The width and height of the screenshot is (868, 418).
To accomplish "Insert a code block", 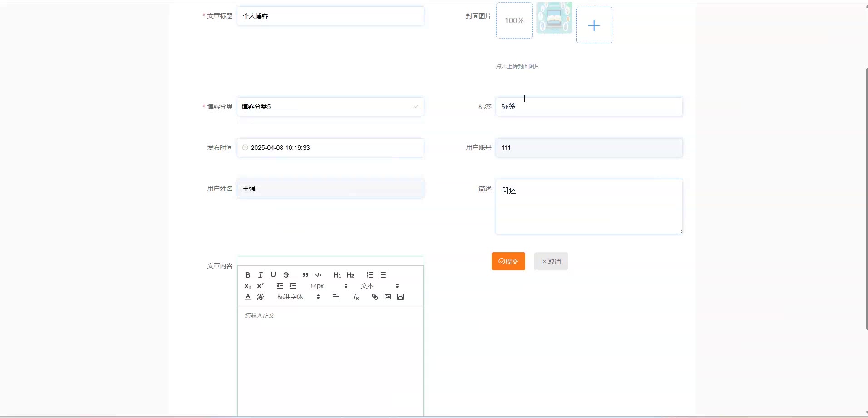I will click(x=318, y=275).
